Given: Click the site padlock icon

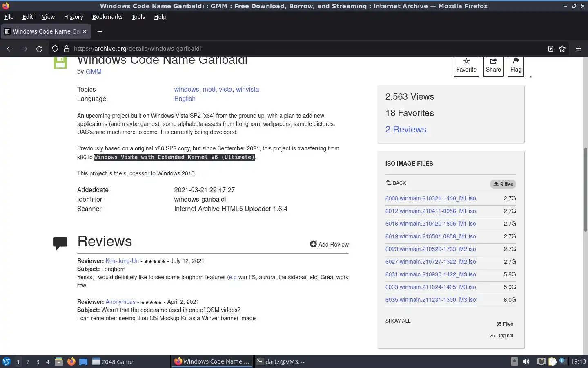Looking at the screenshot, I should pyautogui.click(x=67, y=49).
